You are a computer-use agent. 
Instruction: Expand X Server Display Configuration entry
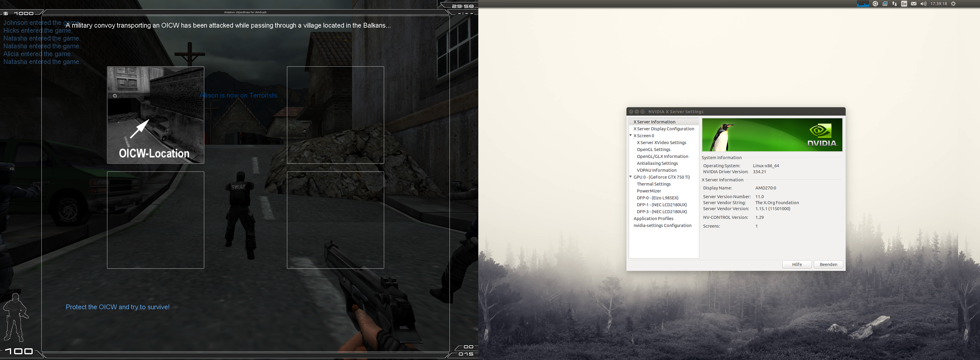coord(663,129)
